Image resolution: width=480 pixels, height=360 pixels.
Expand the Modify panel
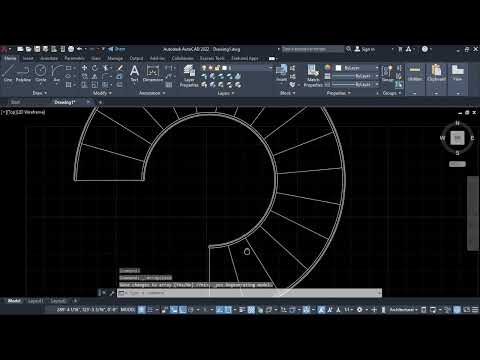[x=102, y=93]
